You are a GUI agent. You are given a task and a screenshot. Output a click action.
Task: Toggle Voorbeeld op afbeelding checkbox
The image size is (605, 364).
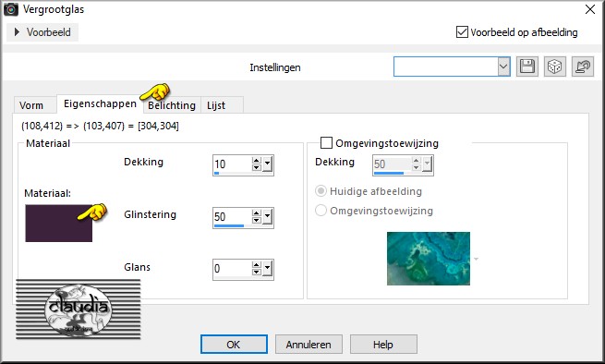point(462,32)
